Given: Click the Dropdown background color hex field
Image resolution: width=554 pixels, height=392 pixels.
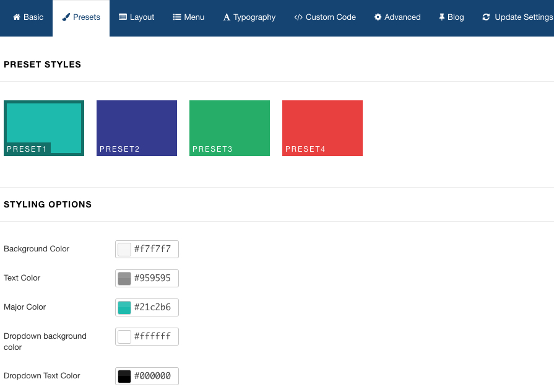Looking at the screenshot, I should (x=154, y=337).
